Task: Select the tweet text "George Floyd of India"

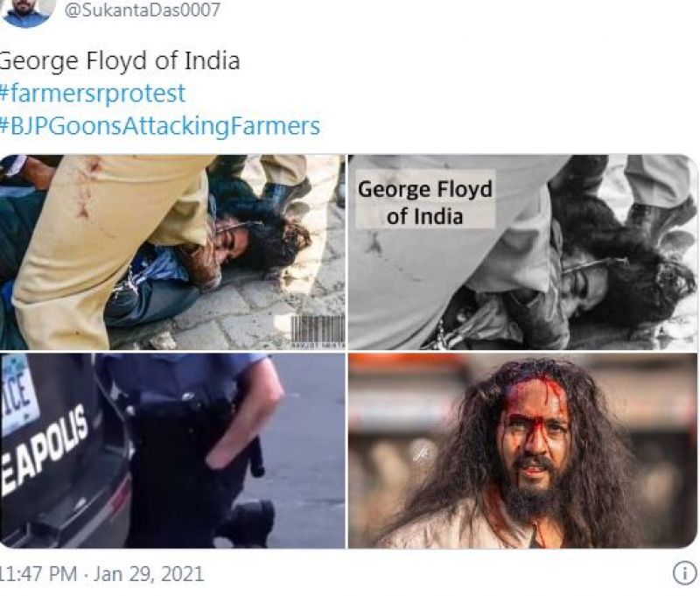Action: pos(118,61)
